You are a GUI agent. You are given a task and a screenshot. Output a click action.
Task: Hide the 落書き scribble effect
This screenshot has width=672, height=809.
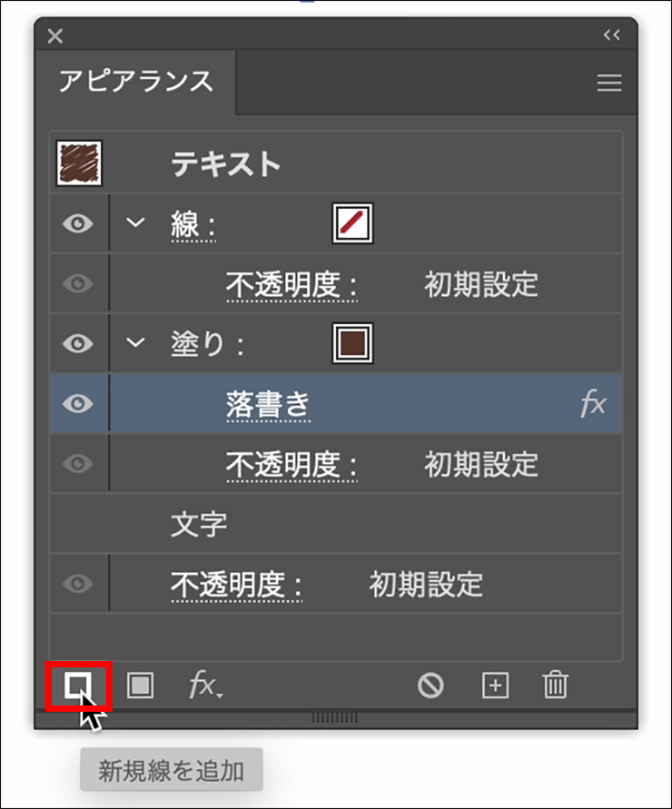click(78, 404)
